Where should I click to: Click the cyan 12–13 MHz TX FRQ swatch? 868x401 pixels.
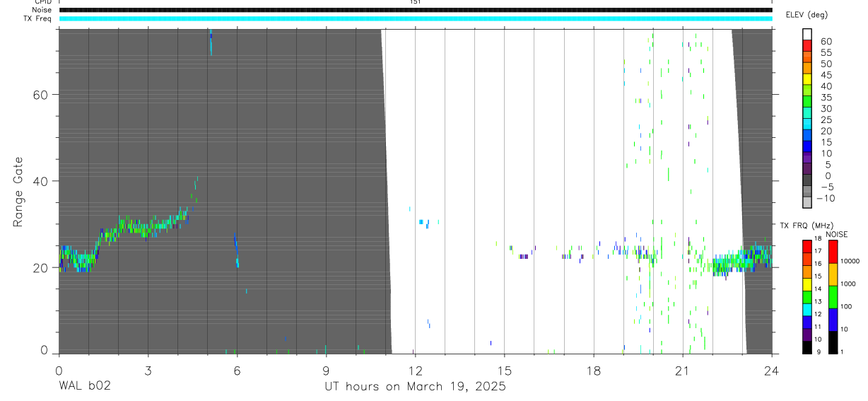coord(807,309)
